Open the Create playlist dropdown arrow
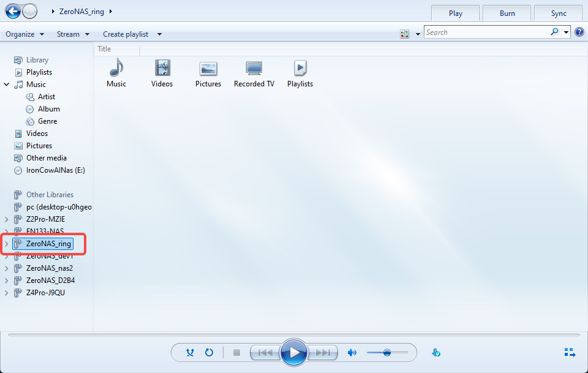This screenshot has height=373, width=588. click(x=159, y=34)
